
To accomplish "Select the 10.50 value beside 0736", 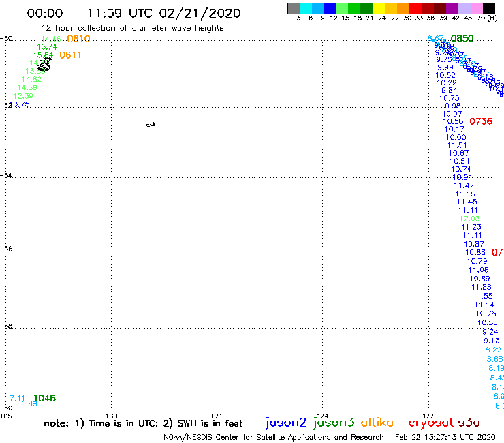I will point(453,121).
